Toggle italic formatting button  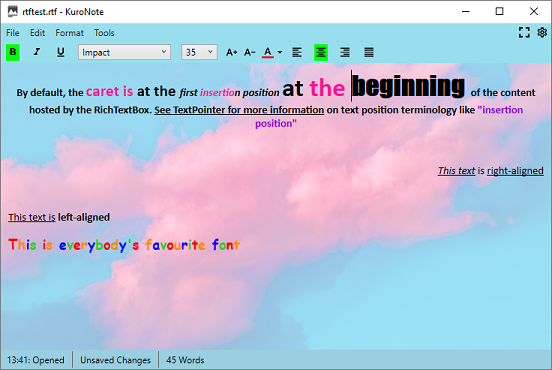[37, 52]
